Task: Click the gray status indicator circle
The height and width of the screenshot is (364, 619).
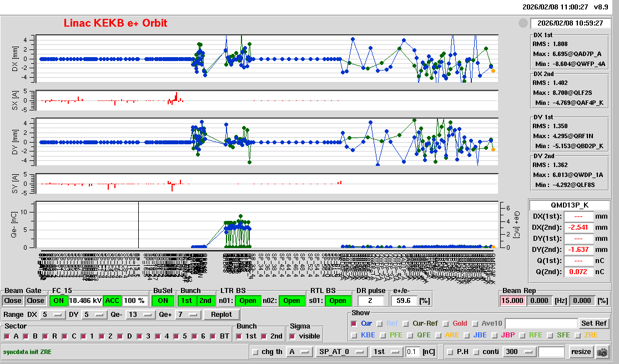Action: (x=522, y=23)
